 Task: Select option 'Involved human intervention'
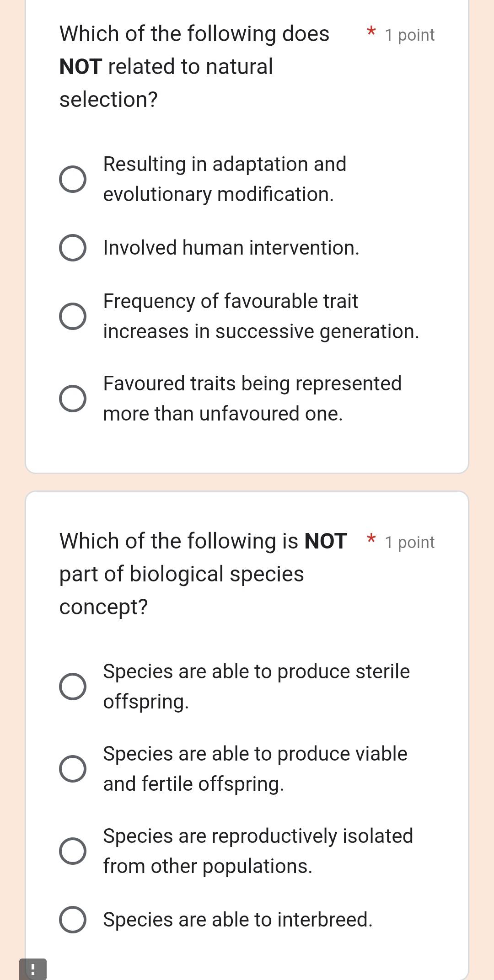(x=74, y=247)
